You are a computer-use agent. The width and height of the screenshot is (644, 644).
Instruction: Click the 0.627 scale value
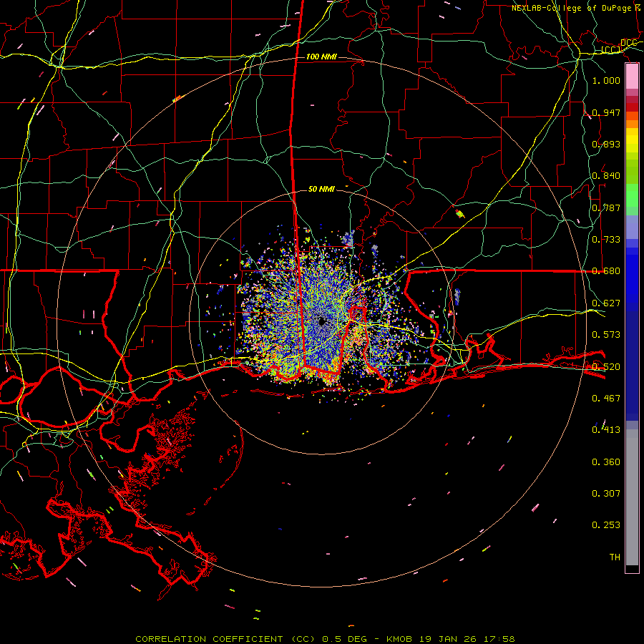pyautogui.click(x=606, y=303)
